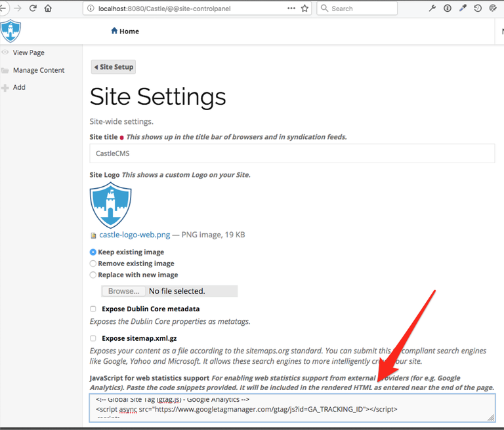Viewport: 504px width, 430px height.
Task: Click the 'PNG image, 19 KB' text
Action: pos(213,235)
